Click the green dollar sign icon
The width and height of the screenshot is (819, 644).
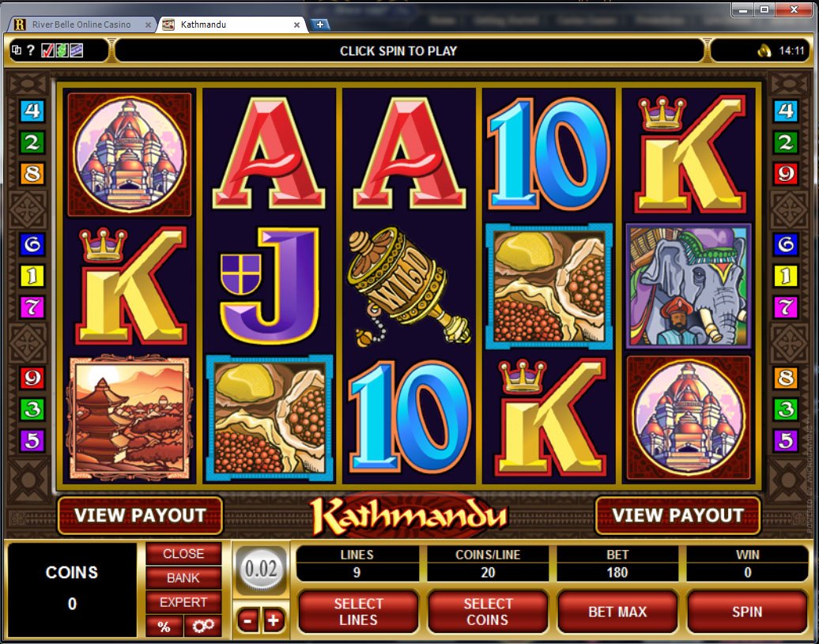62,51
